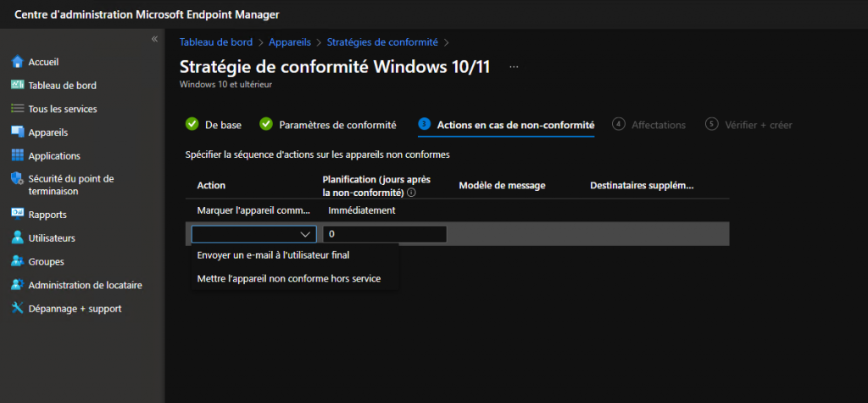
Task: Click the Sécurité du point de terminaison shield icon
Action: point(18,179)
